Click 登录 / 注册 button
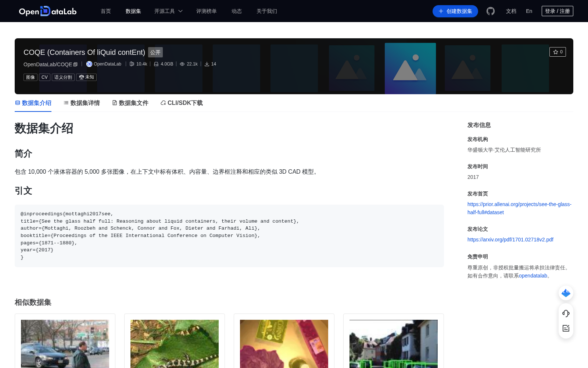Image resolution: width=588 pixels, height=368 pixels. tap(557, 11)
